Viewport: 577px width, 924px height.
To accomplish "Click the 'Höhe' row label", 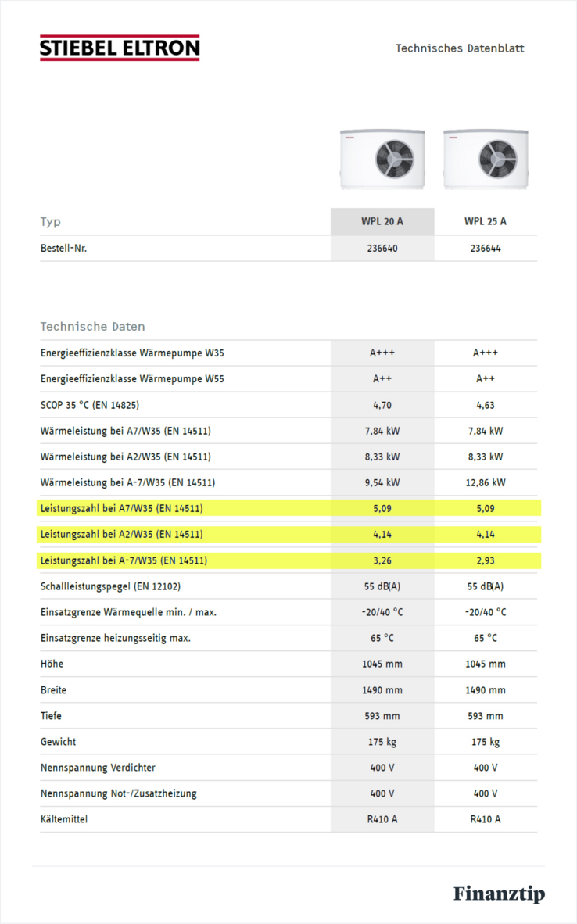I will coord(52,664).
